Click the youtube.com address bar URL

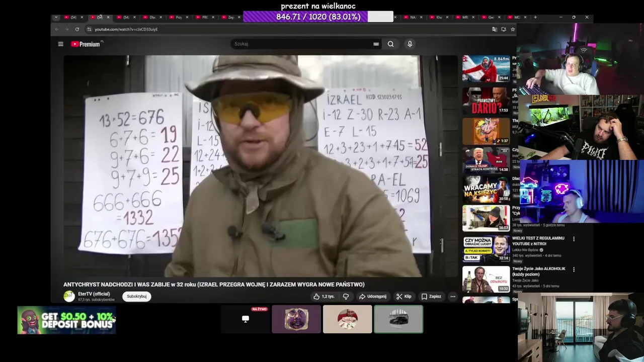[126, 29]
